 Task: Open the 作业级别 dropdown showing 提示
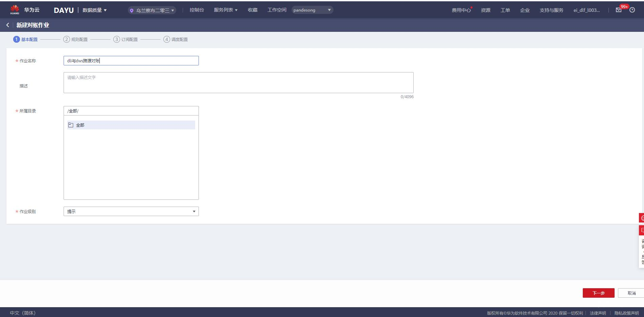coord(131,211)
